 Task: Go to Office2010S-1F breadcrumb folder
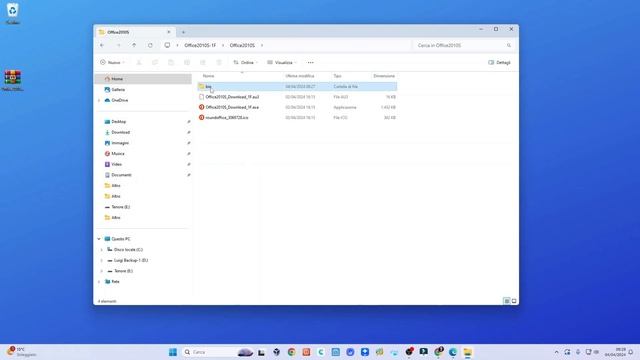tap(200, 45)
